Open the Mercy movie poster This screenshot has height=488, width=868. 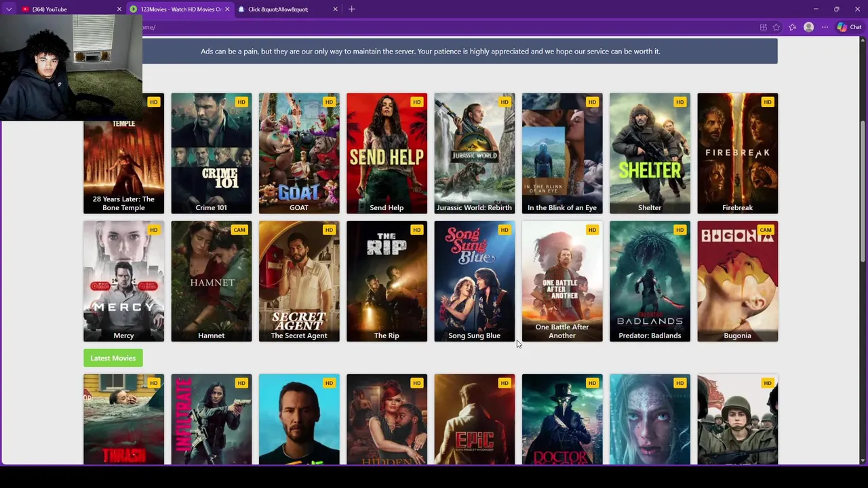click(123, 281)
